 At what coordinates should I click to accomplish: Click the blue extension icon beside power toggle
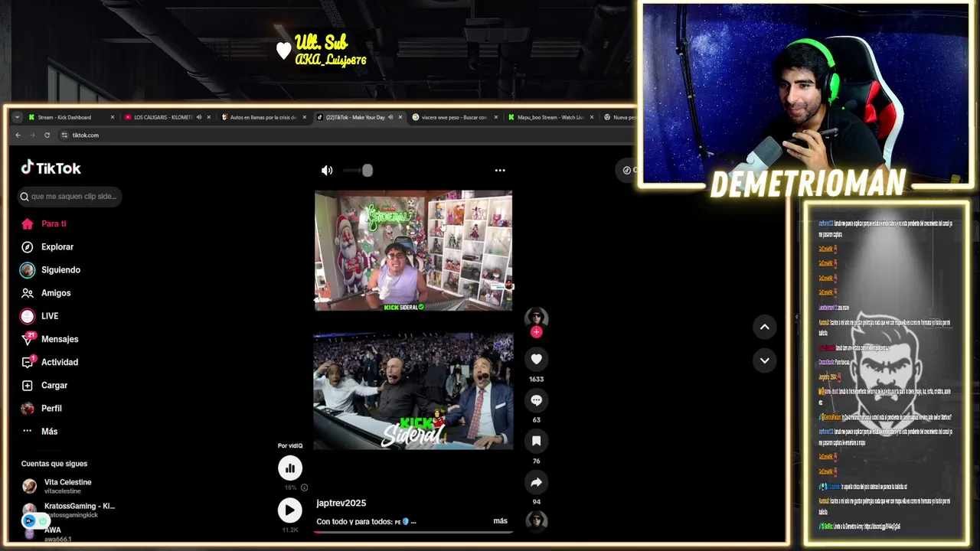click(29, 521)
